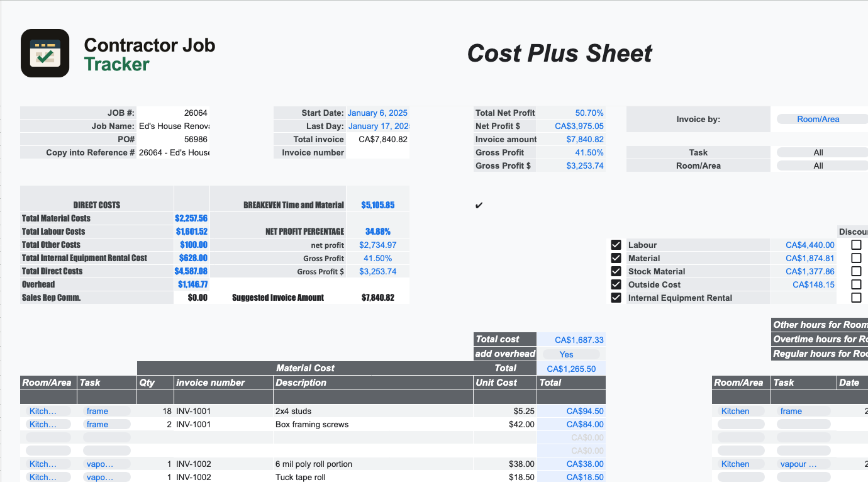Screen dimensions: 868x482
Task: Click the Contractor Job Tracker logo icon
Action: [45, 53]
